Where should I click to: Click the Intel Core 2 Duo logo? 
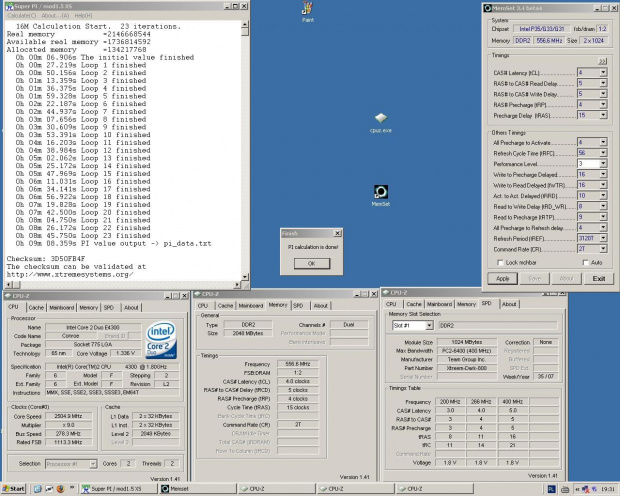tap(161, 340)
